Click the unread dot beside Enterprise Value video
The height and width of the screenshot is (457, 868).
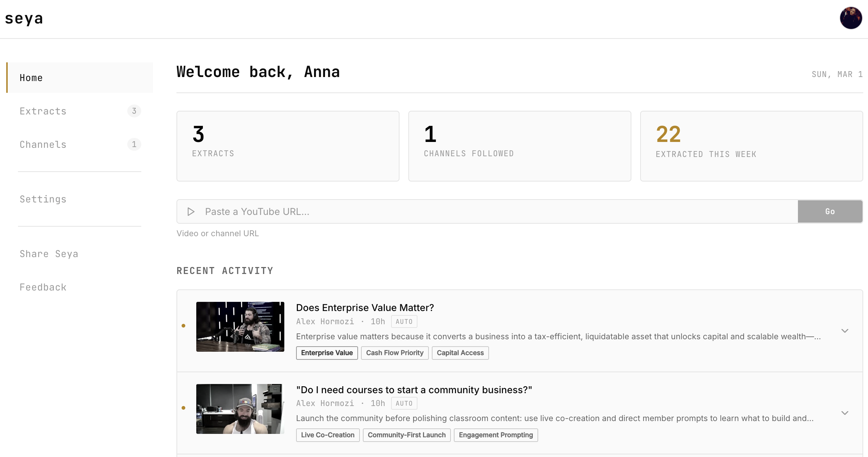[x=183, y=326]
